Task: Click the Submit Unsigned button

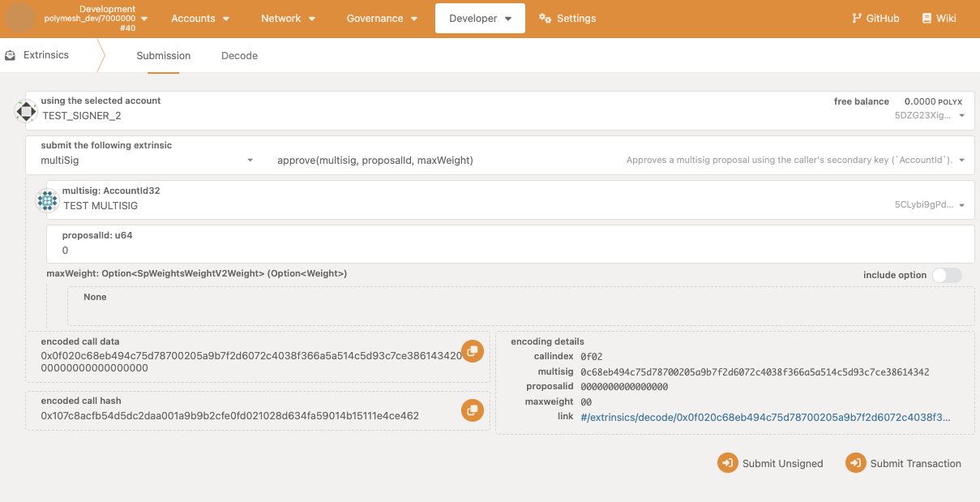Action: coord(771,463)
